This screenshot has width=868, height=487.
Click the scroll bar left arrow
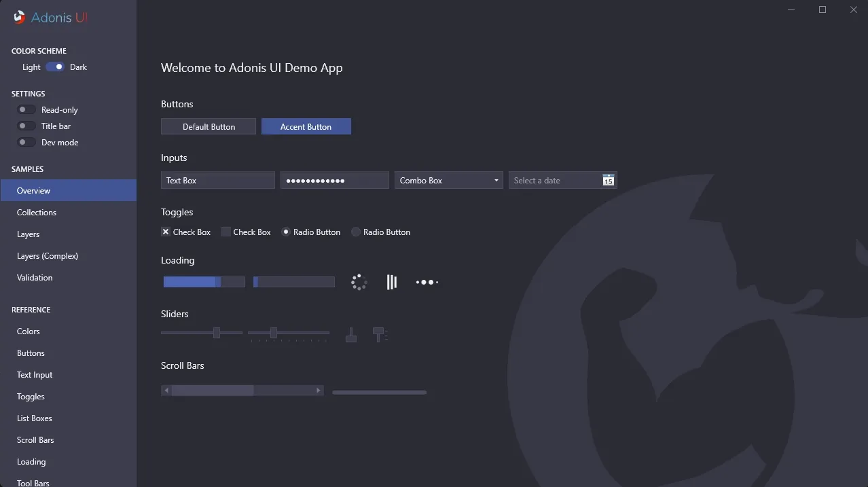tap(165, 390)
